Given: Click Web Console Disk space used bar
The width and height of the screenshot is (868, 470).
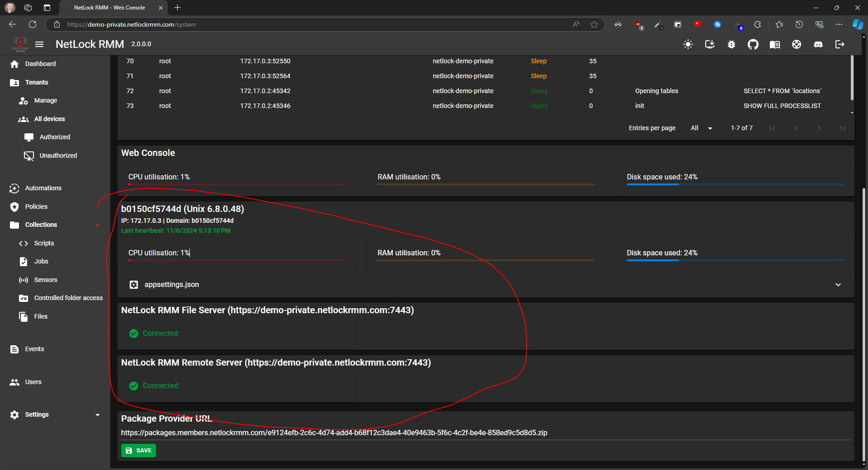Looking at the screenshot, I should (x=735, y=184).
